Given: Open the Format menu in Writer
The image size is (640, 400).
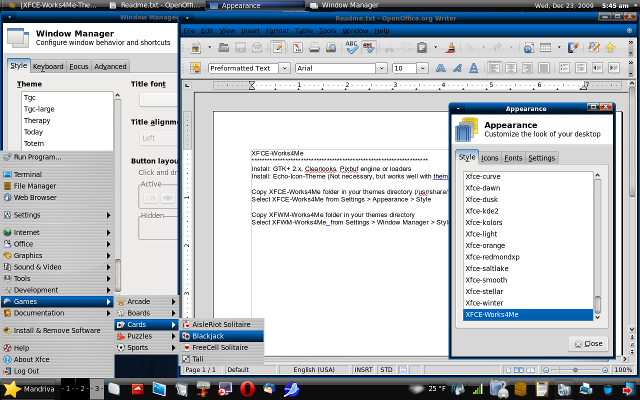Looking at the screenshot, I should [x=277, y=31].
